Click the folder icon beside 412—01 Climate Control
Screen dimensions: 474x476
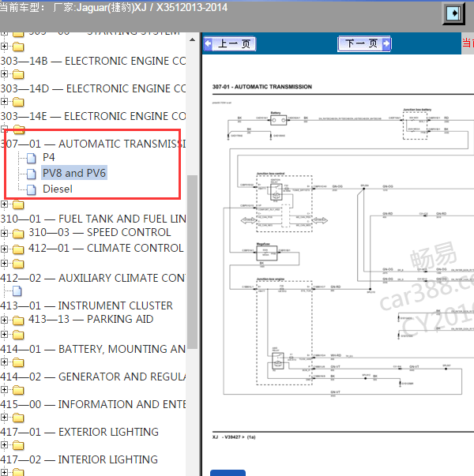18,249
